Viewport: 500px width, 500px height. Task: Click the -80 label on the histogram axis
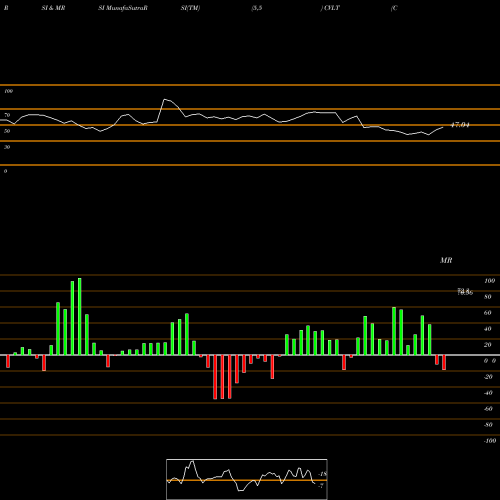click(488, 425)
